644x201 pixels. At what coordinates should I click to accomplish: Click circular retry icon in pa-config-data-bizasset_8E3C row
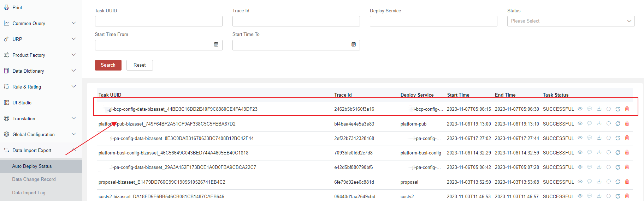pos(609,138)
